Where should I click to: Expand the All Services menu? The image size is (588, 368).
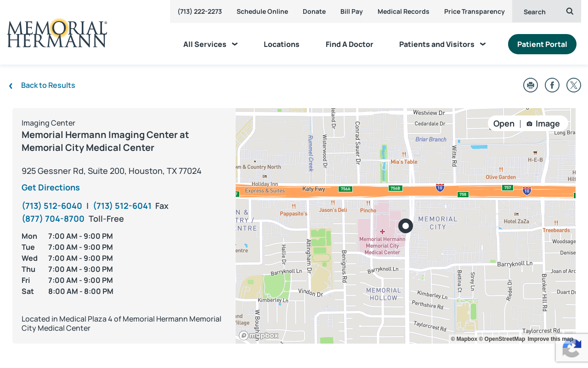pos(210,44)
